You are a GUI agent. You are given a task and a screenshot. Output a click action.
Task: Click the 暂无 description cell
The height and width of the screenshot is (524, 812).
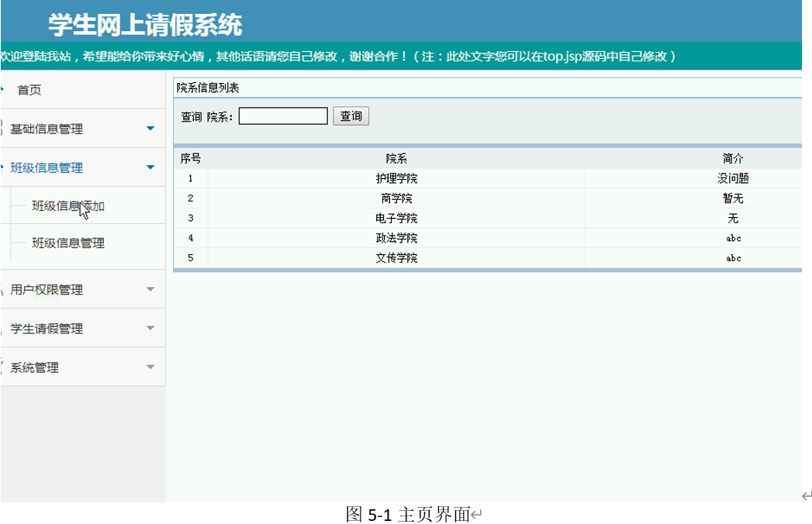733,198
